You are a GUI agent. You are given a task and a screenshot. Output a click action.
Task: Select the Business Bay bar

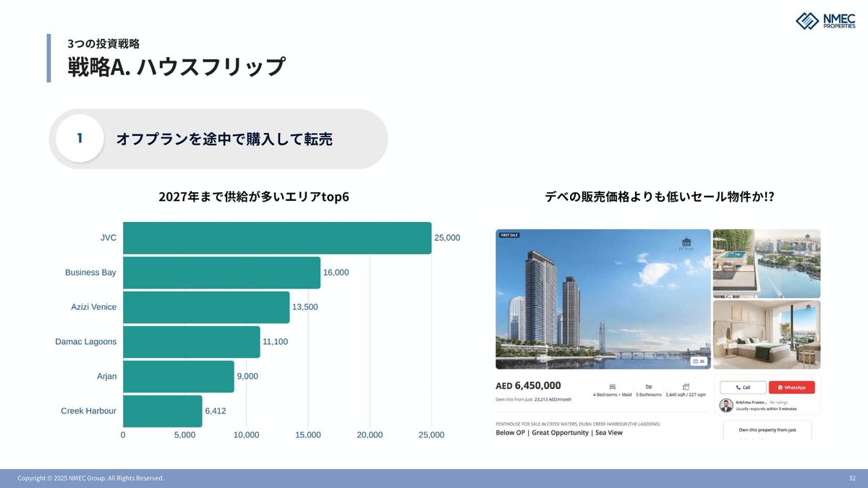coord(221,273)
